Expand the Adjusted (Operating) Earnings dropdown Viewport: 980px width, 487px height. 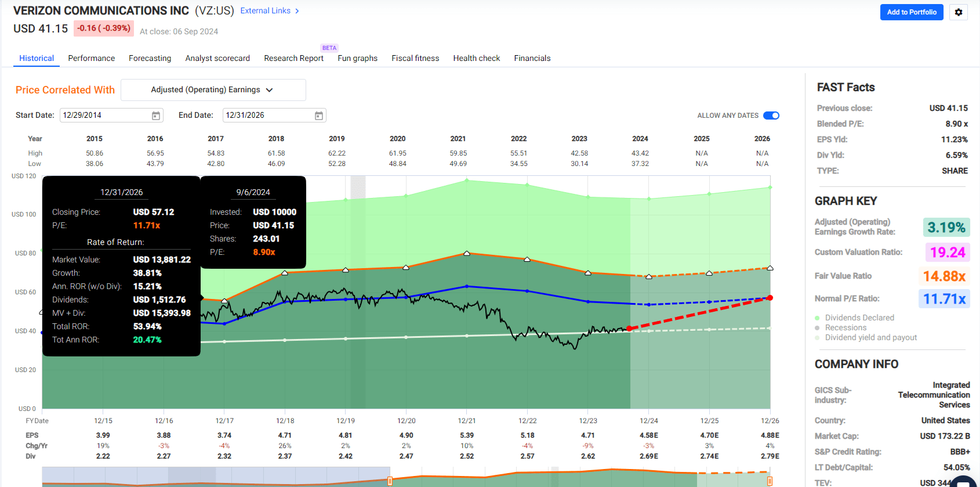pos(213,90)
